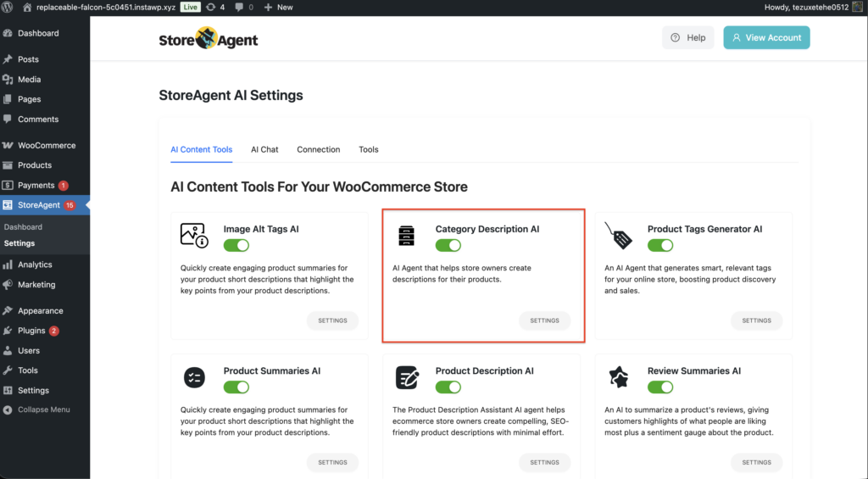Click the Product Summaries AI checklist icon
The height and width of the screenshot is (479, 868).
tap(194, 377)
